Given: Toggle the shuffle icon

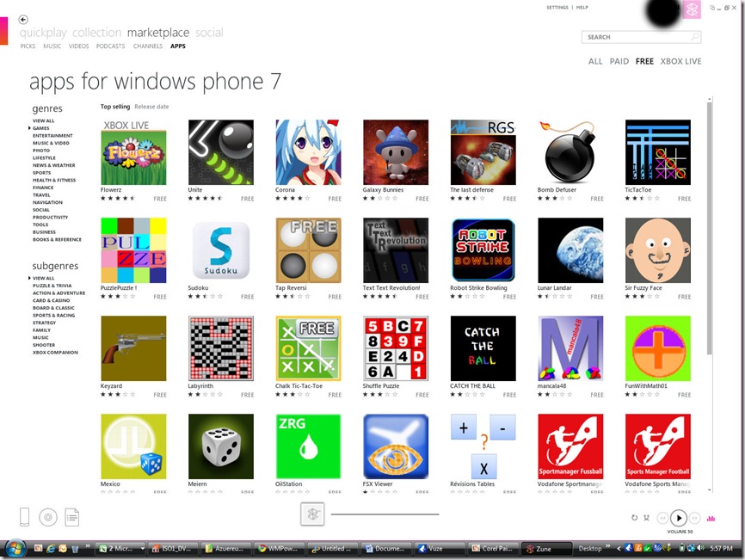Looking at the screenshot, I should (x=647, y=518).
